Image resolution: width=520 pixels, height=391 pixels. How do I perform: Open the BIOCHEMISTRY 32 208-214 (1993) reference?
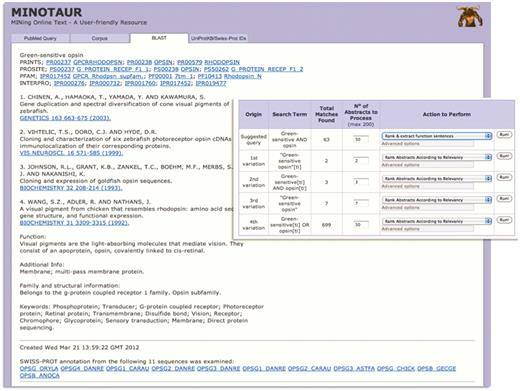(x=71, y=188)
